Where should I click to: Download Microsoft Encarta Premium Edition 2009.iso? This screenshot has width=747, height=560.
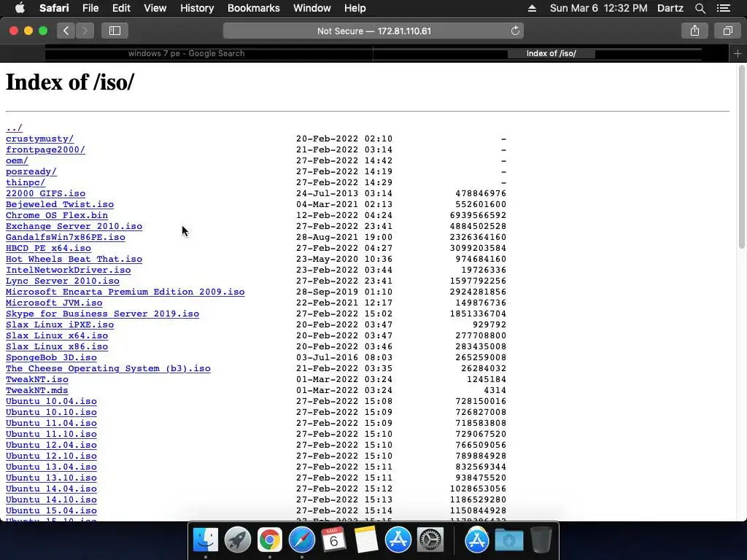[125, 292]
